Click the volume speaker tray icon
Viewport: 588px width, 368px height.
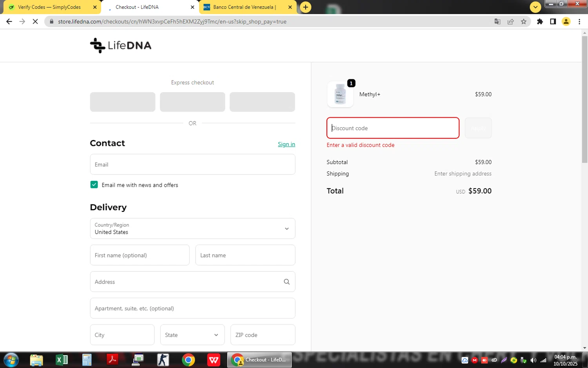533,360
